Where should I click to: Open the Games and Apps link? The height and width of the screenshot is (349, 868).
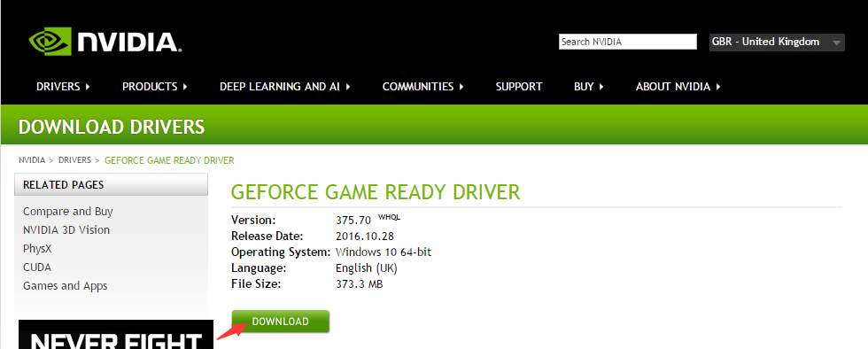click(x=66, y=286)
